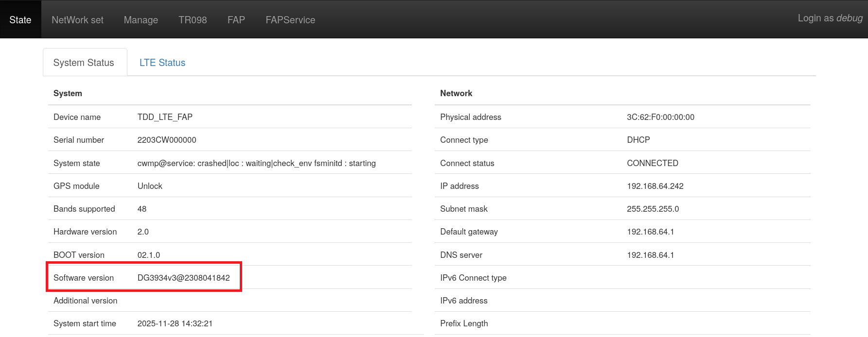
Task: Open the FAPService menu
Action: point(290,20)
